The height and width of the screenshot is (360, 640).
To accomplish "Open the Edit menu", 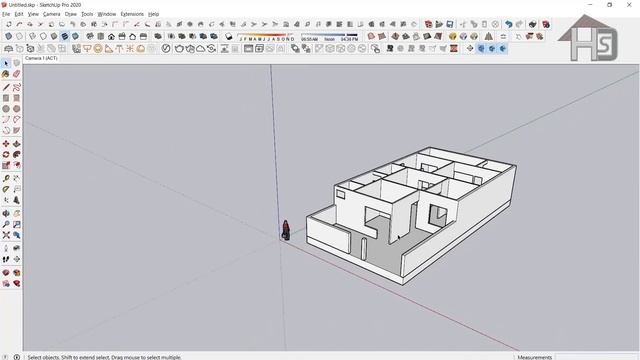I will point(19,14).
